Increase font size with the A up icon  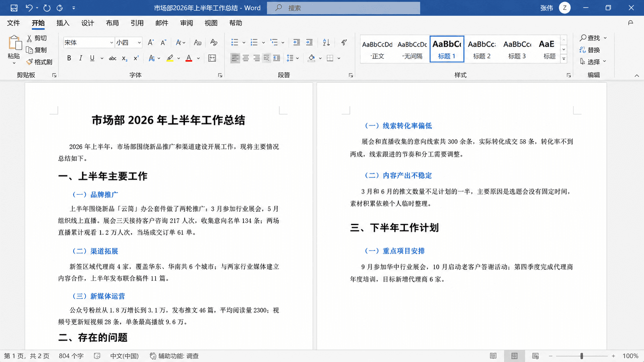pos(151,42)
